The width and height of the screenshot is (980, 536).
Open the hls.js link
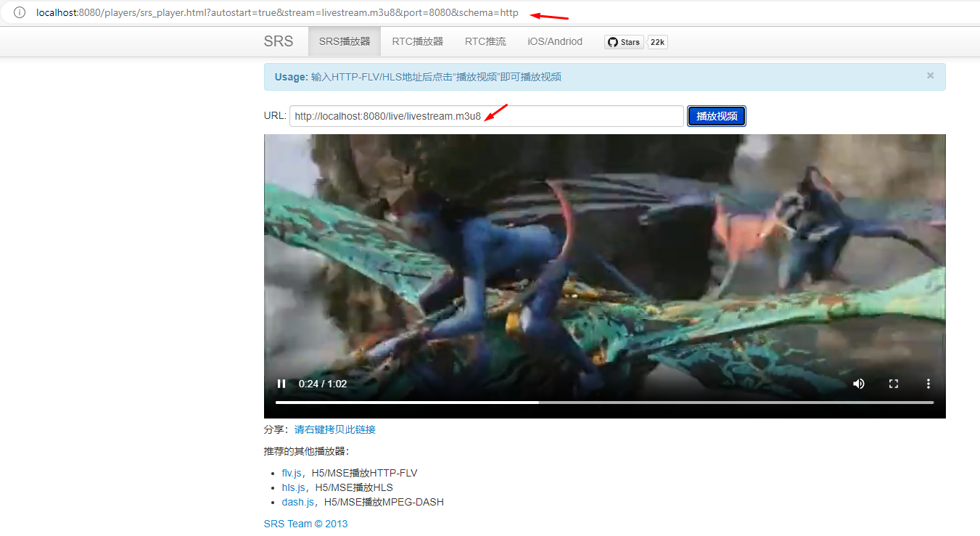point(294,487)
